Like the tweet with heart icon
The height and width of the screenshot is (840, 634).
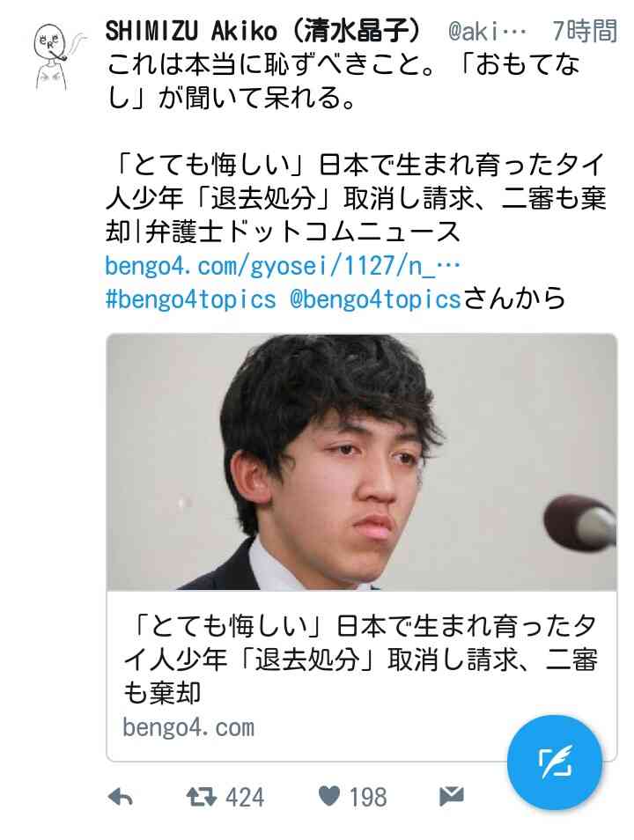point(328,797)
